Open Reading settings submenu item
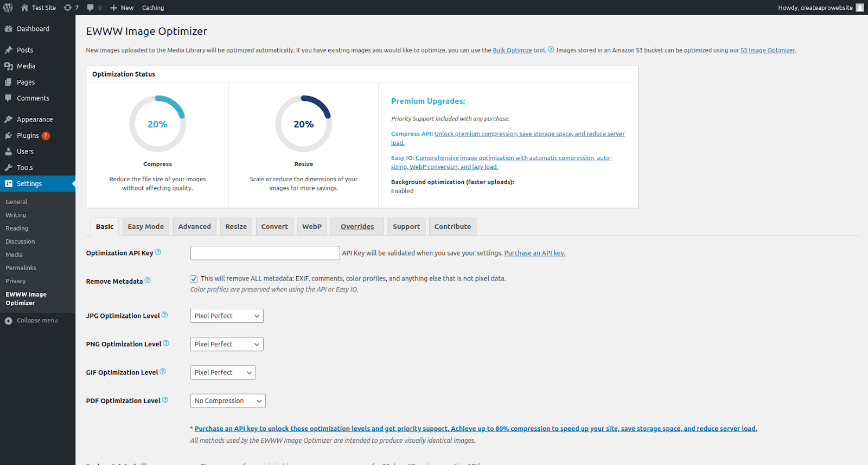The width and height of the screenshot is (868, 465). pyautogui.click(x=17, y=228)
